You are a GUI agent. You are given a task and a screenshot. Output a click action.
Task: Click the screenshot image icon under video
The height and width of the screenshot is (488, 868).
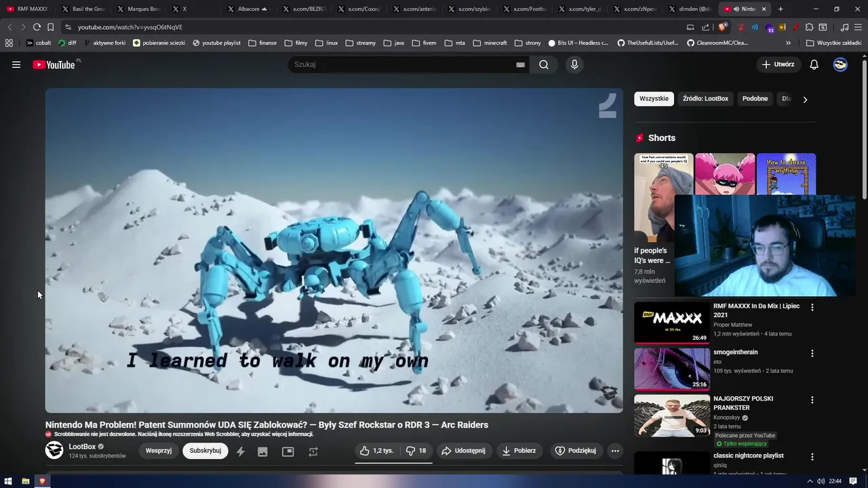pyautogui.click(x=262, y=451)
